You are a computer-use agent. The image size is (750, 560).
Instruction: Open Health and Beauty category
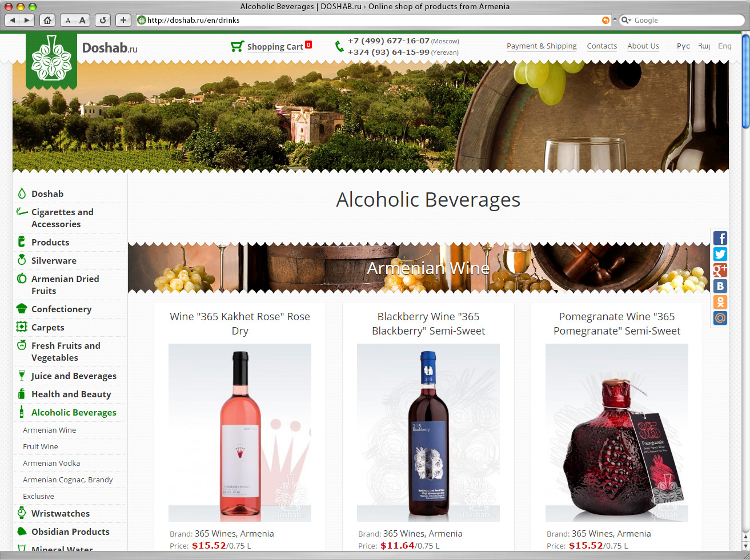[x=71, y=394]
